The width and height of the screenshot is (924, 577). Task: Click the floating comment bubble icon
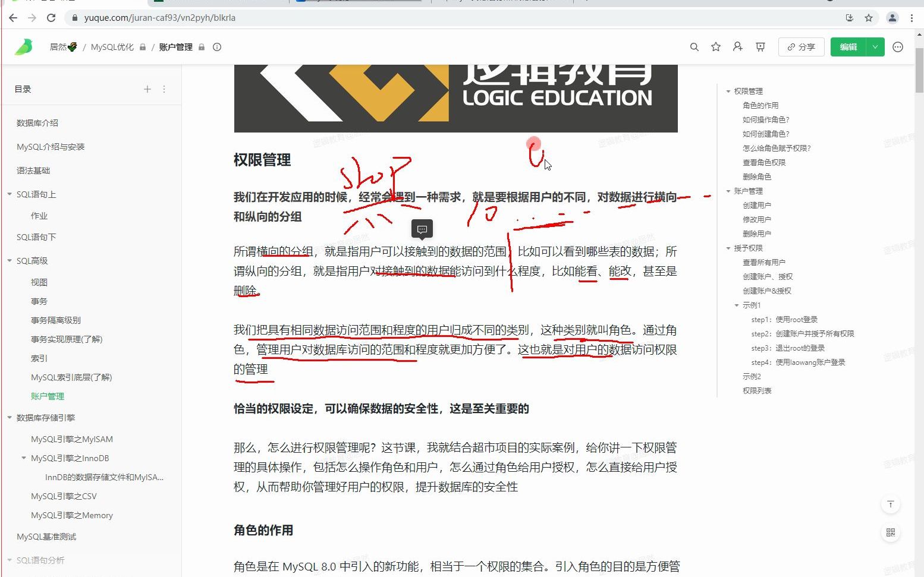coord(422,229)
